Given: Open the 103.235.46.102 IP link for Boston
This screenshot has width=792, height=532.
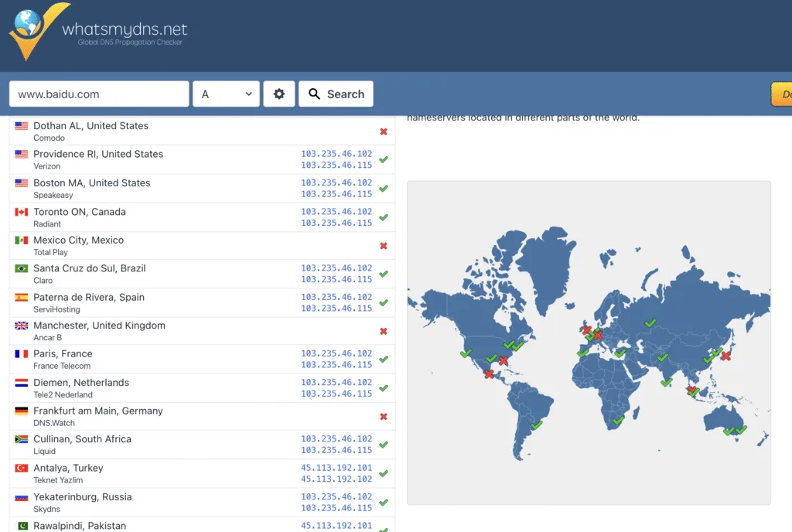Looking at the screenshot, I should pos(336,182).
